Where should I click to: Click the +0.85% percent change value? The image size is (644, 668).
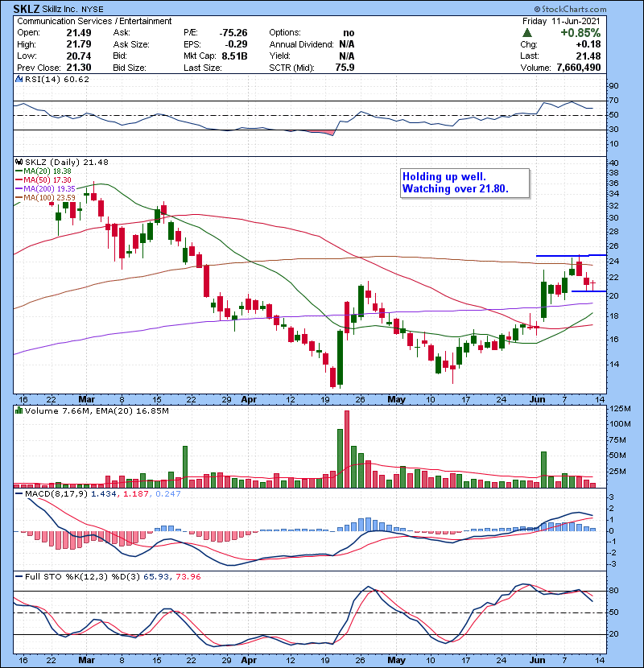coord(580,33)
